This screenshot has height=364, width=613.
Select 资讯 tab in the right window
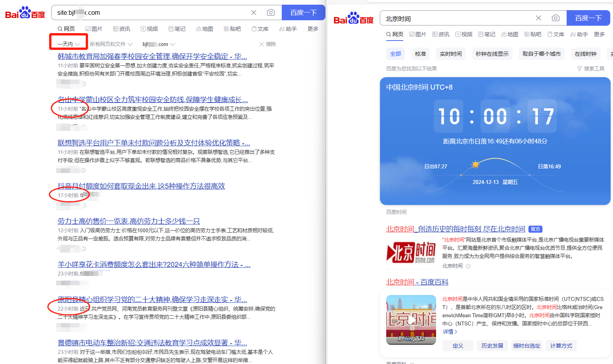tap(441, 34)
